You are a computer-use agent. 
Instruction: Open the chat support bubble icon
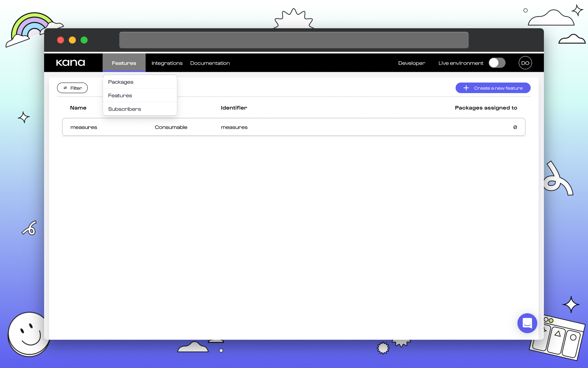[527, 323]
